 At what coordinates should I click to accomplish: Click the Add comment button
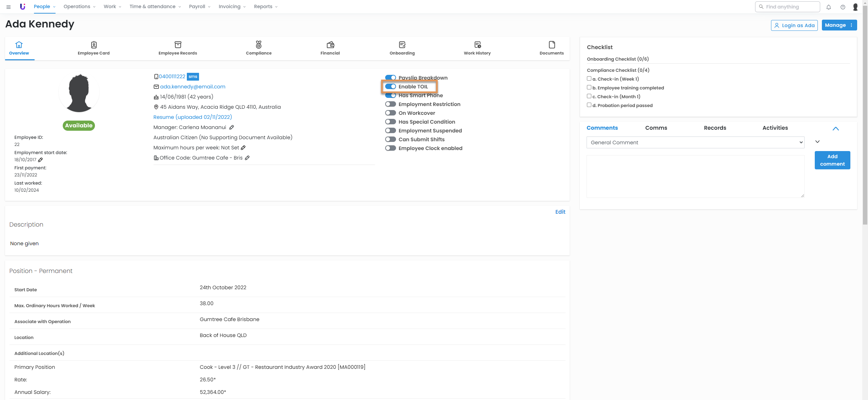point(832,160)
